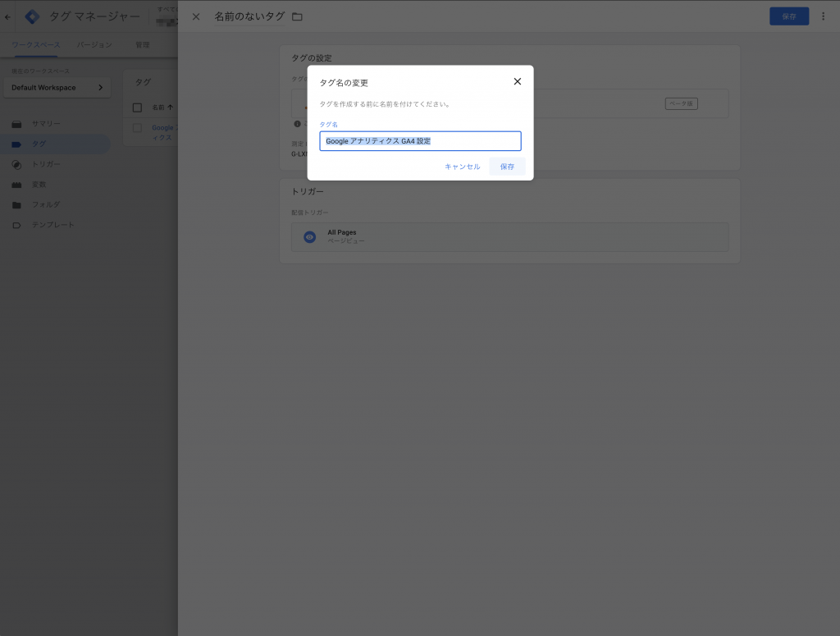Click the folder icon beside tag title
This screenshot has width=840, height=636.
click(x=297, y=16)
